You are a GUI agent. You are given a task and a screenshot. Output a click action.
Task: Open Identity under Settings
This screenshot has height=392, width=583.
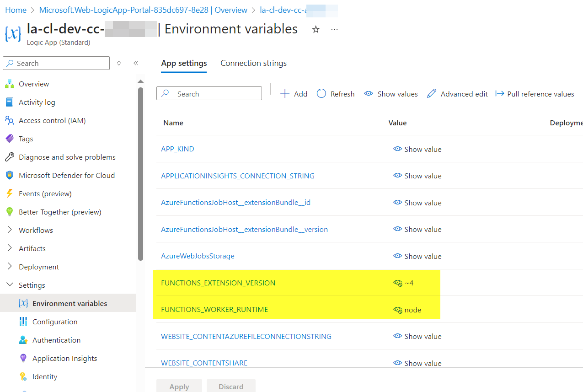tap(45, 376)
